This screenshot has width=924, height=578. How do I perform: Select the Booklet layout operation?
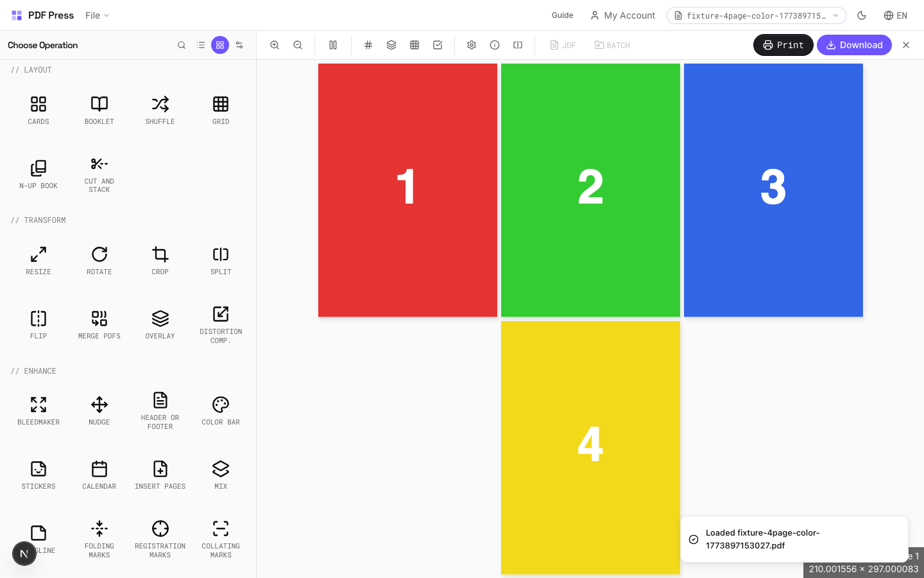(x=99, y=109)
